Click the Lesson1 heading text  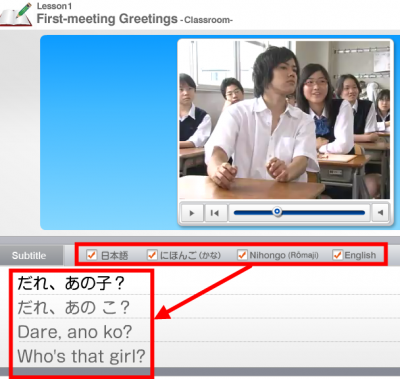pos(54,6)
